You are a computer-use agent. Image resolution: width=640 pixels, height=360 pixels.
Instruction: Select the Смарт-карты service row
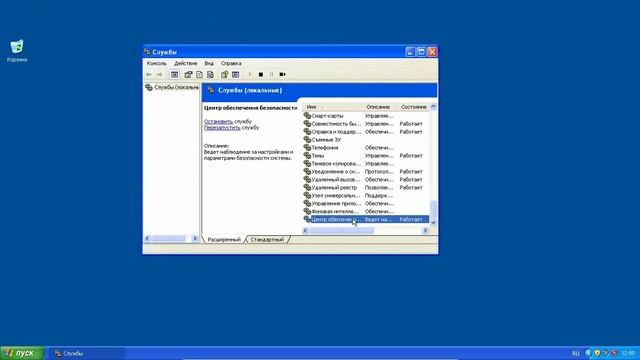pyautogui.click(x=366, y=116)
